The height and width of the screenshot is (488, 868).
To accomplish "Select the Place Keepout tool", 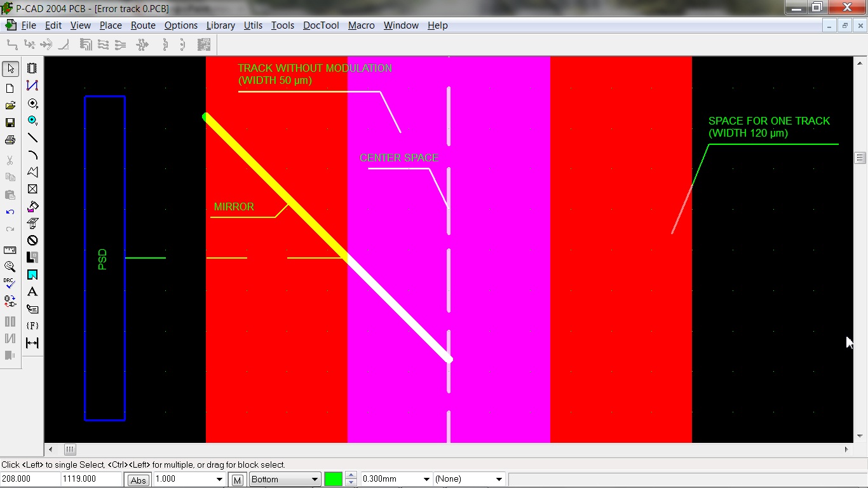I will pyautogui.click(x=32, y=240).
